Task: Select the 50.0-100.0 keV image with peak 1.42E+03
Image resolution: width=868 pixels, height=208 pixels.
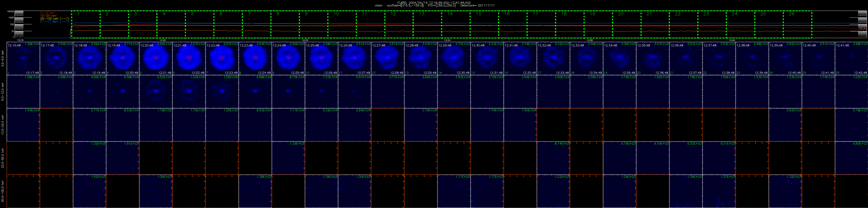Action: tap(90, 191)
